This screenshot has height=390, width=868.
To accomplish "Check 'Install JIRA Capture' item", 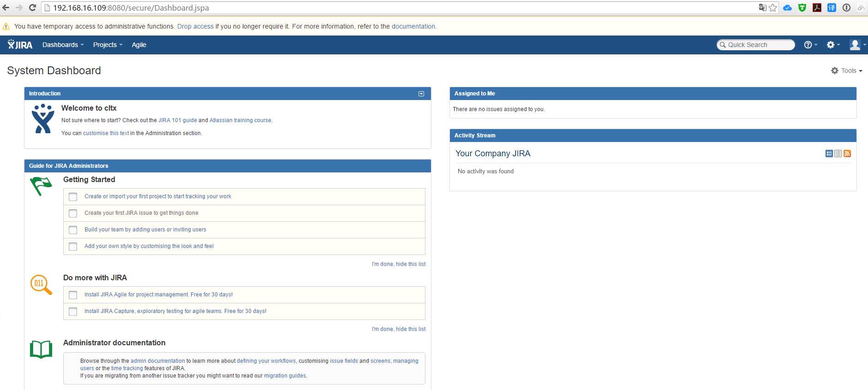I will pos(73,312).
